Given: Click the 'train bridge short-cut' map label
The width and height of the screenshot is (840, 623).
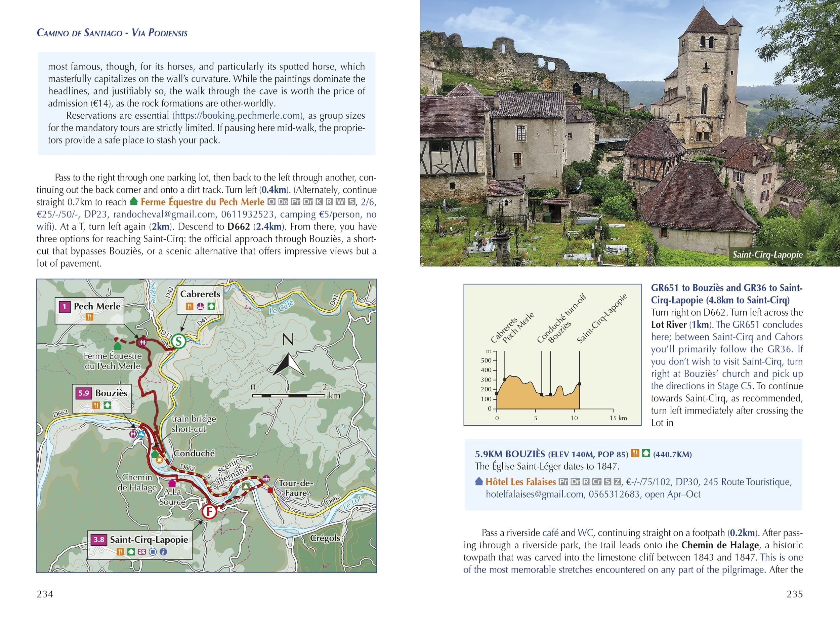Looking at the screenshot, I should coord(194,424).
